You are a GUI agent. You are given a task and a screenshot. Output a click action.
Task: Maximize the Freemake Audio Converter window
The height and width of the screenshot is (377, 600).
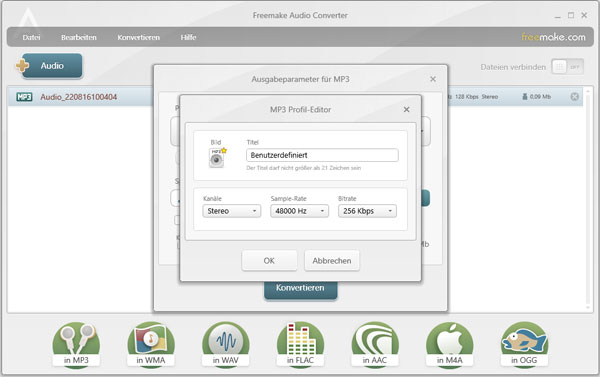click(571, 15)
